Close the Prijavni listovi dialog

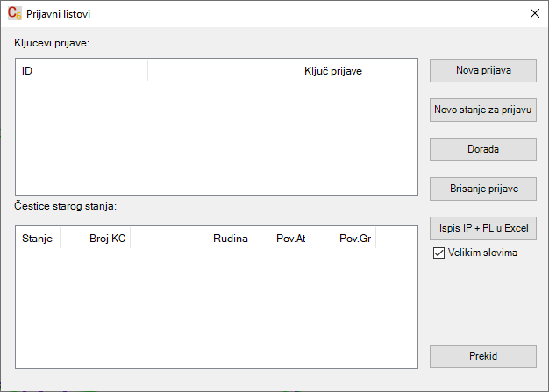(534, 14)
